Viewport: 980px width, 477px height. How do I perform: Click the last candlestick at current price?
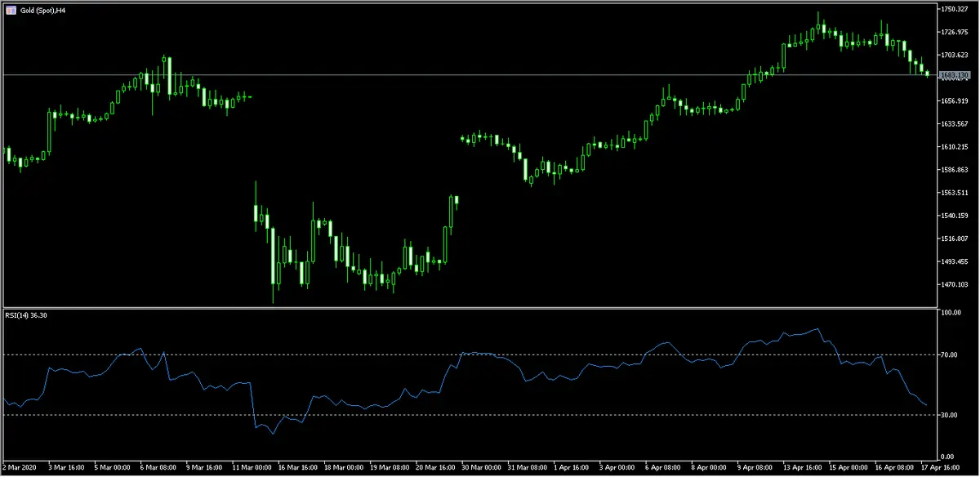click(x=927, y=74)
